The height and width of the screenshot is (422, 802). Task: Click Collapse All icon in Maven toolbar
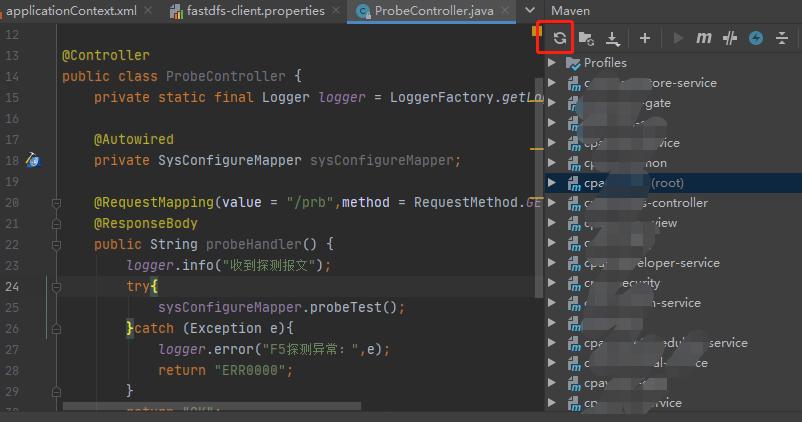point(782,38)
